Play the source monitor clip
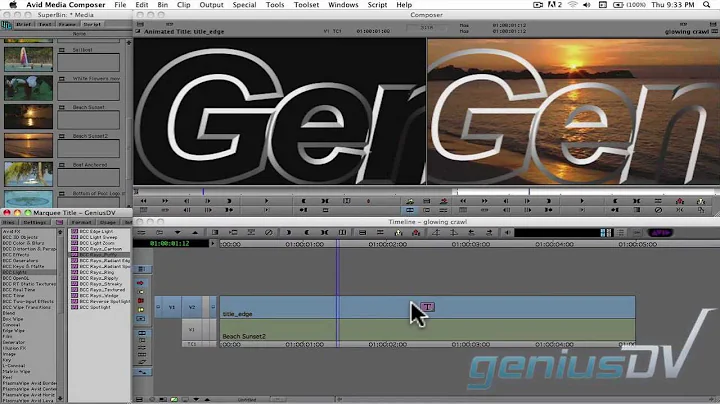 pos(266,201)
